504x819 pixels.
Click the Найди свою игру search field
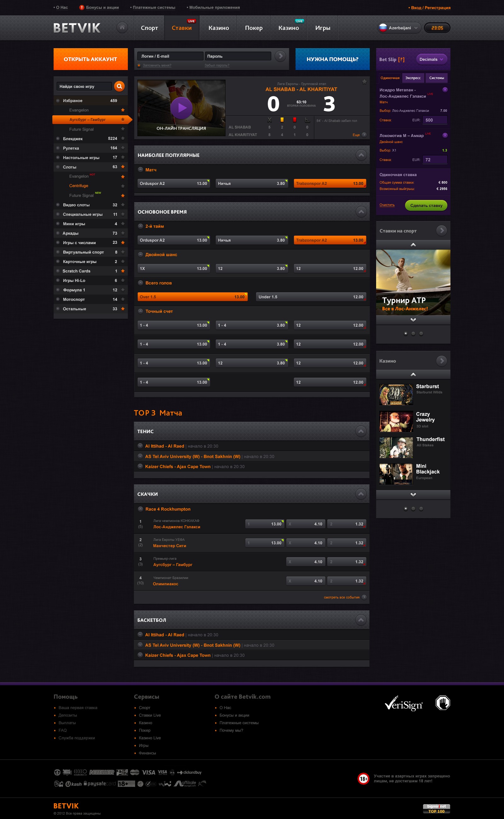coord(84,86)
